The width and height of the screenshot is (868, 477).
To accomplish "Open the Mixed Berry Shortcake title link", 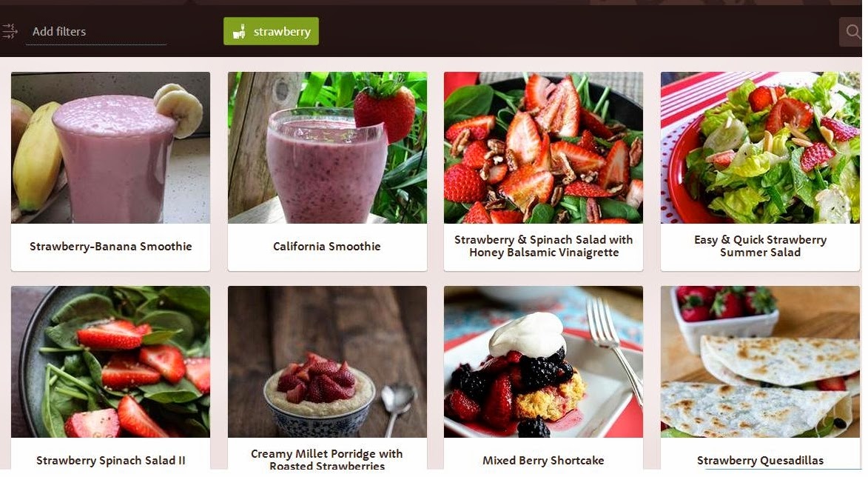I will (x=544, y=461).
